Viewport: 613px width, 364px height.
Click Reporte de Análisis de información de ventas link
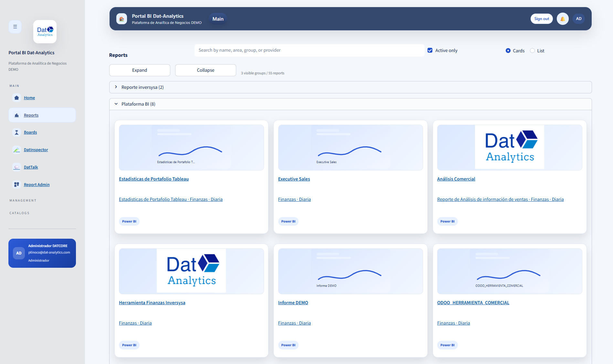(501, 199)
